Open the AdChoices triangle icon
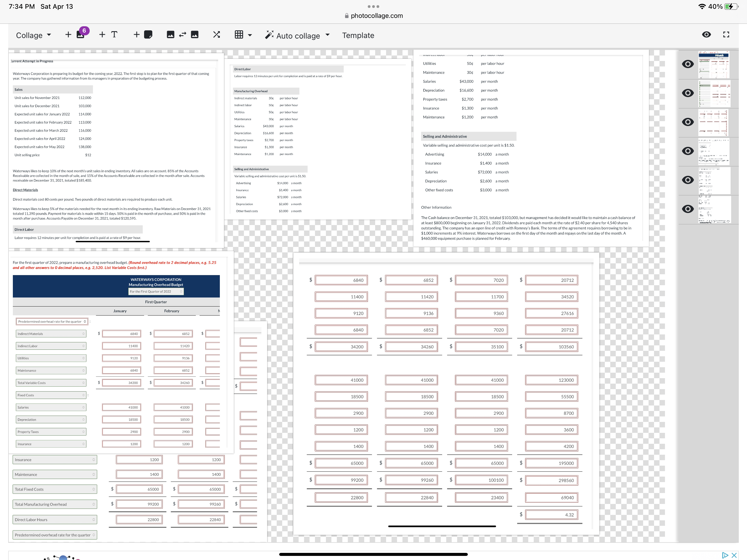 (x=725, y=555)
